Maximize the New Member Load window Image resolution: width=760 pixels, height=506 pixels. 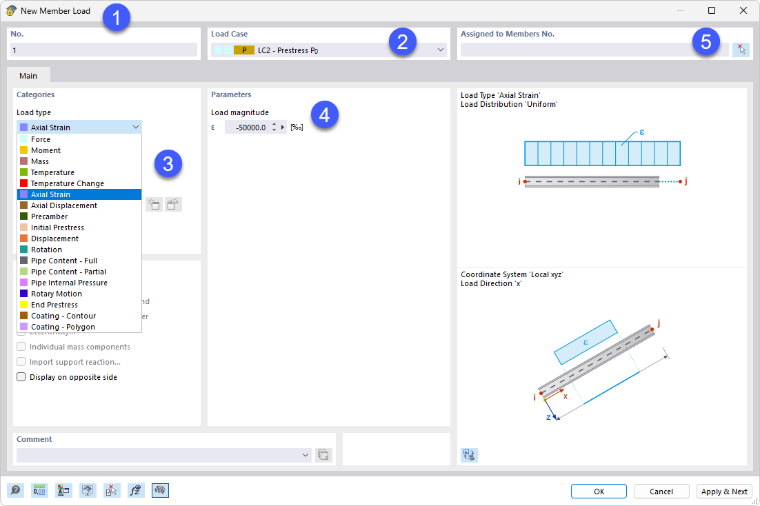(x=712, y=10)
